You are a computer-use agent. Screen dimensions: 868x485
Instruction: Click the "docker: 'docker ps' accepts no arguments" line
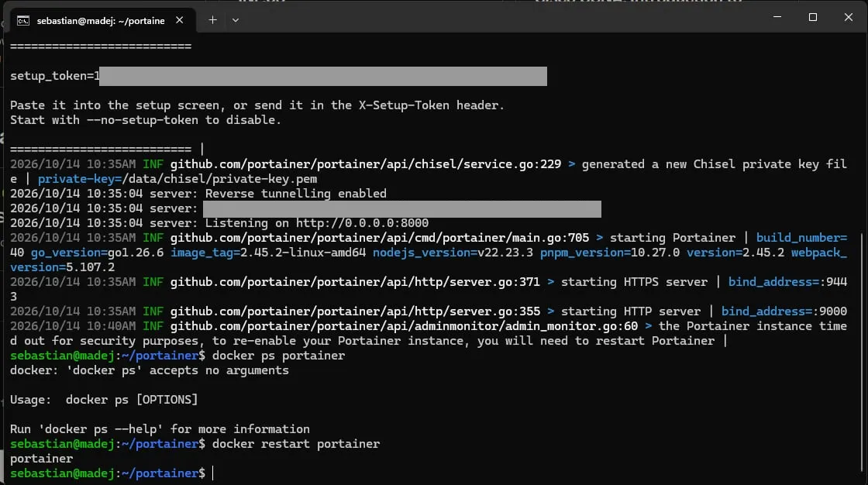click(150, 370)
